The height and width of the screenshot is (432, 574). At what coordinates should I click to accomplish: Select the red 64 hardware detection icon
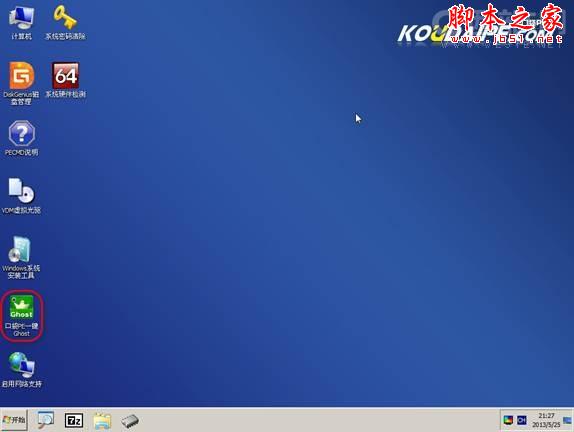(65, 80)
